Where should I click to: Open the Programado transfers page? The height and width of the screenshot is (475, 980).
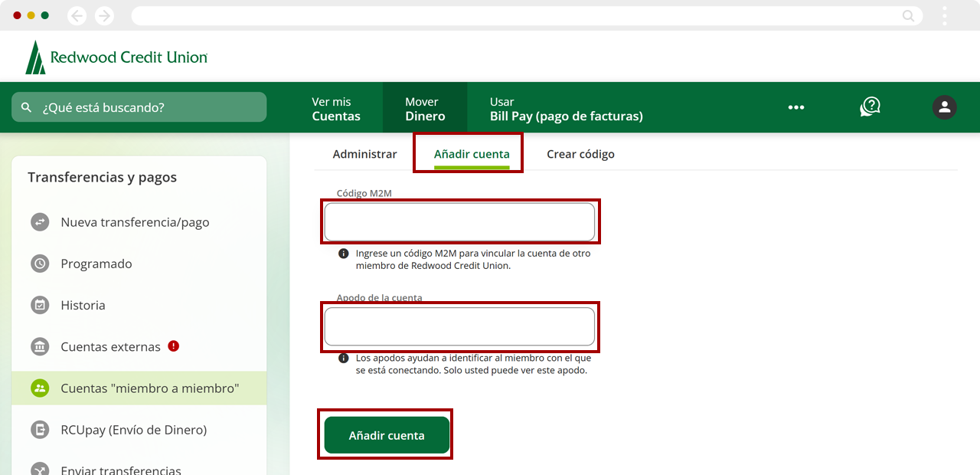coord(96,264)
